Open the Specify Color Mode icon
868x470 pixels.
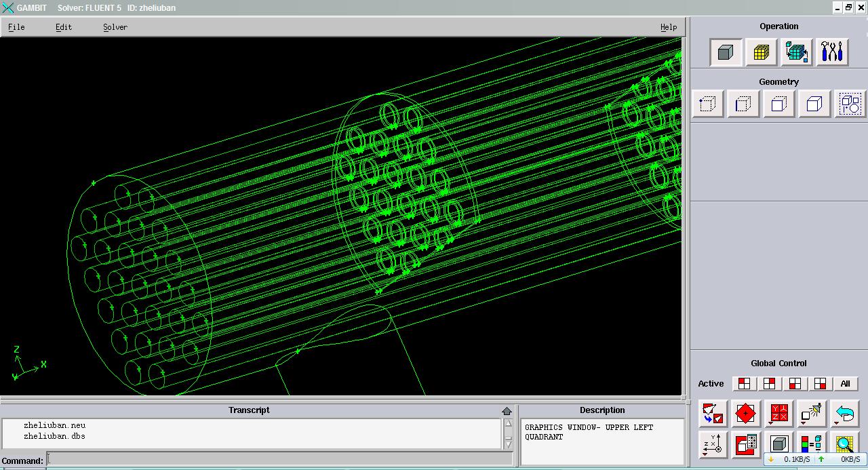812,445
